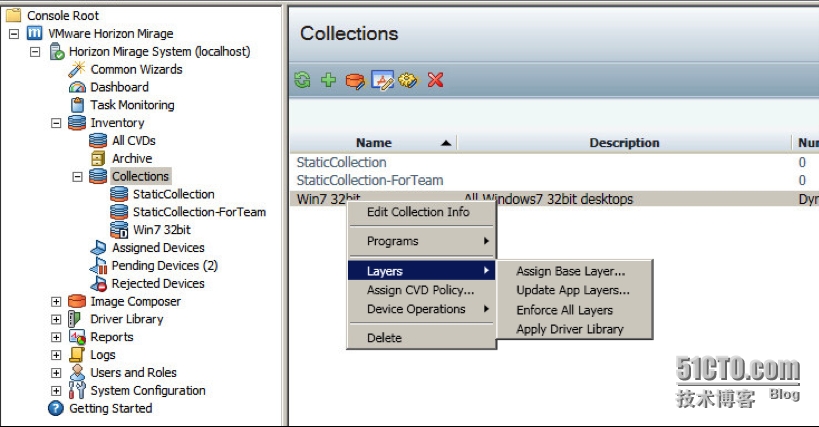This screenshot has width=819, height=427.
Task: Open the Programs submenu
Action: 421,241
